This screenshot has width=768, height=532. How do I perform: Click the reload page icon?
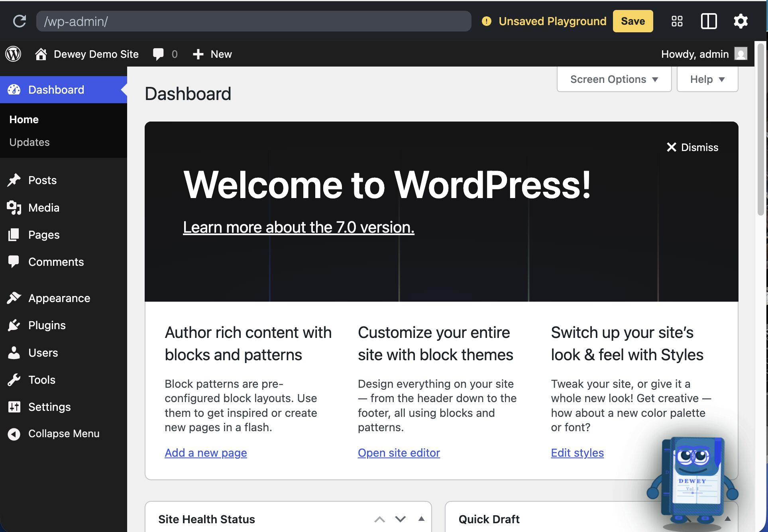coord(19,21)
